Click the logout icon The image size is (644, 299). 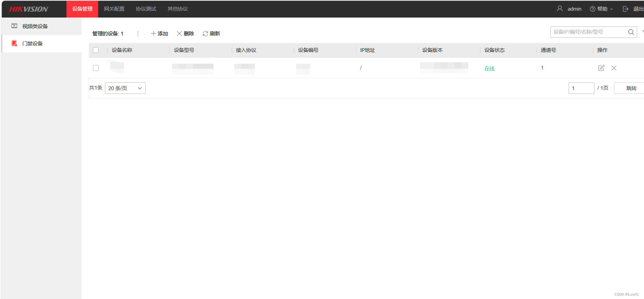626,9
